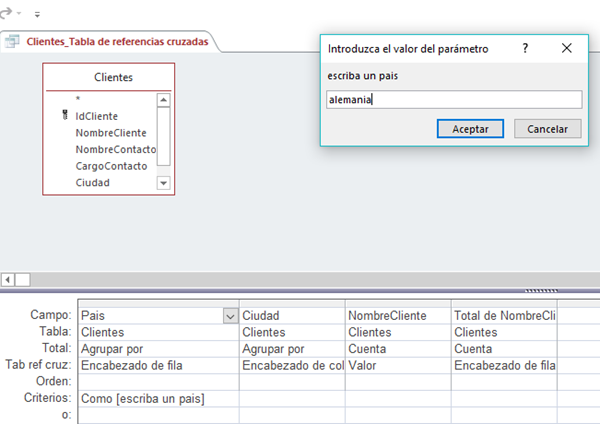The height and width of the screenshot is (424, 600).
Task: Open the Pais field dropdown arrow
Action: click(230, 316)
